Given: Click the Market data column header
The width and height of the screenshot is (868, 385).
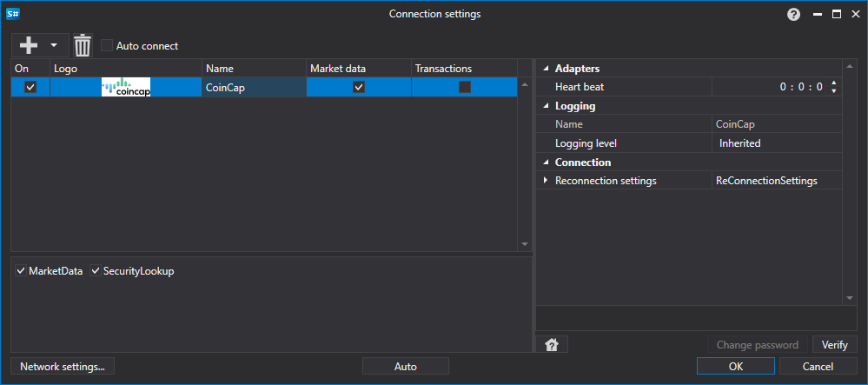Looking at the screenshot, I should (x=359, y=68).
